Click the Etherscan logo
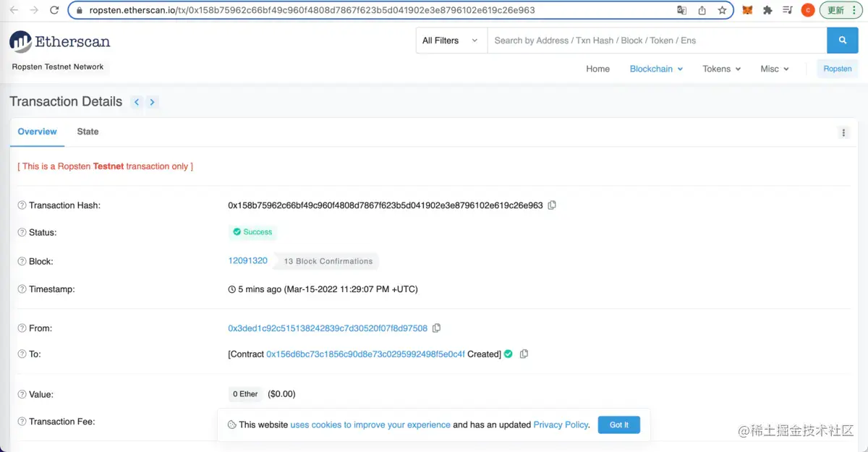 tap(60, 42)
